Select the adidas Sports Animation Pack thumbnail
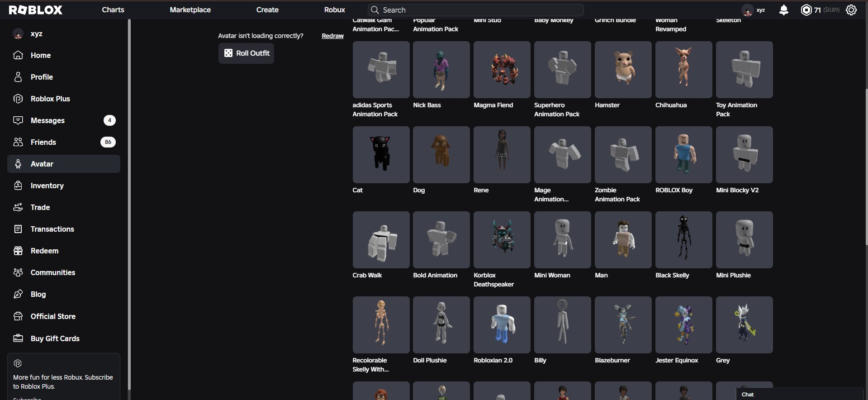The image size is (868, 400). pyautogui.click(x=381, y=70)
